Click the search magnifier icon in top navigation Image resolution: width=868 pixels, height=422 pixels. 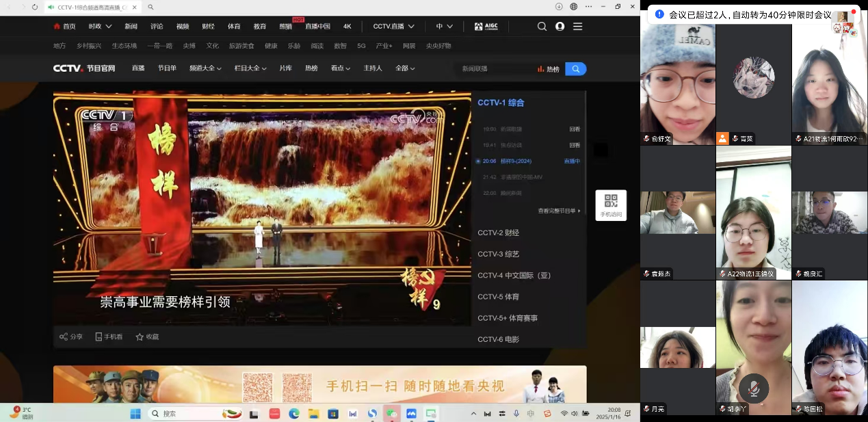tap(542, 27)
